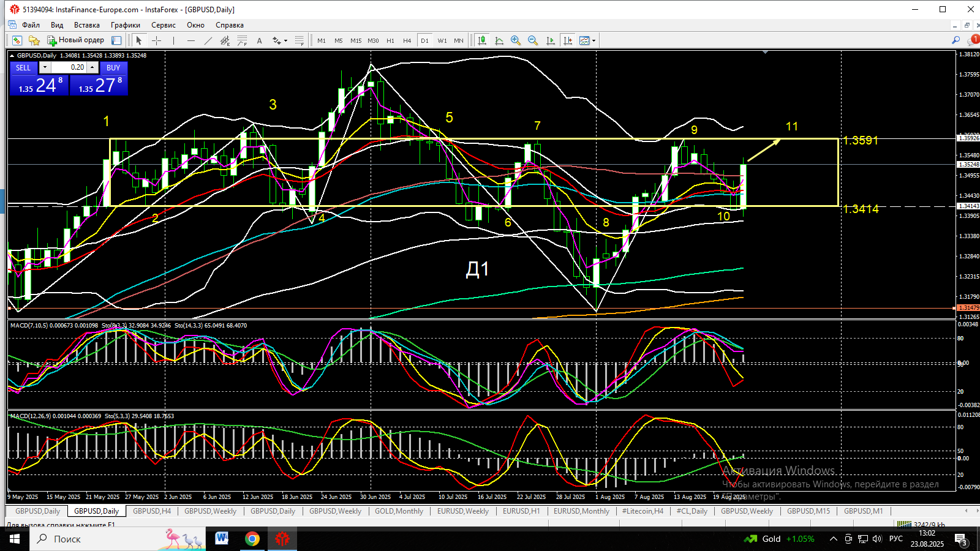Image resolution: width=980 pixels, height=551 pixels.
Task: Expand the arrows objects dropdown
Action: (x=285, y=41)
